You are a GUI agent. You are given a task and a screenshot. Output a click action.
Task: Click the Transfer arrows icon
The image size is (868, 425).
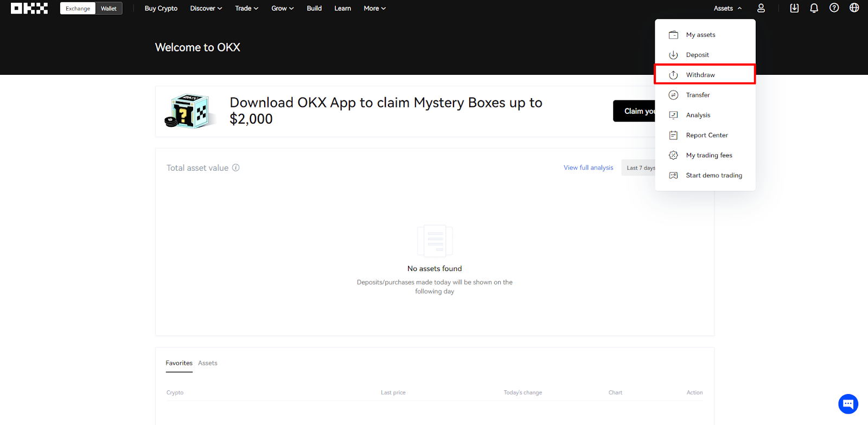click(x=673, y=95)
